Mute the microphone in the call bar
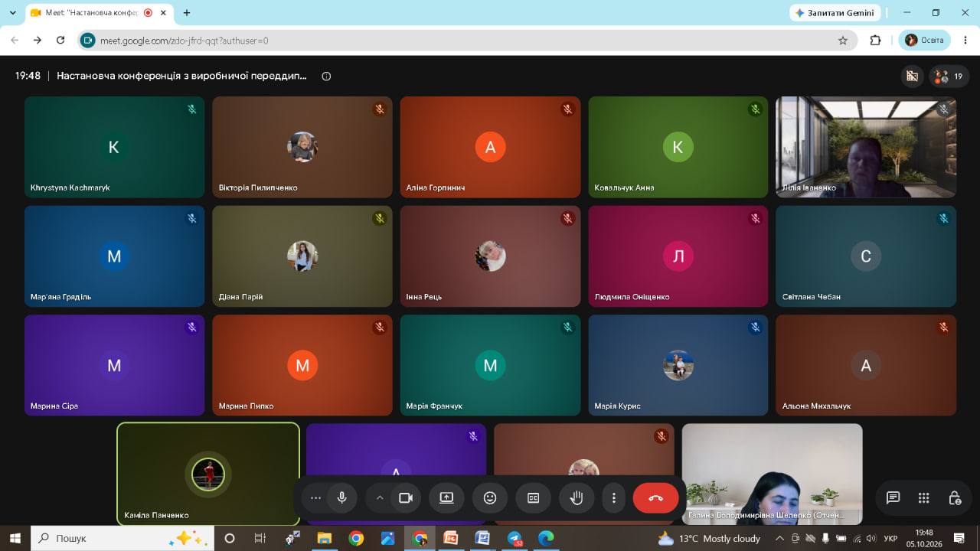980x551 pixels. pyautogui.click(x=341, y=498)
